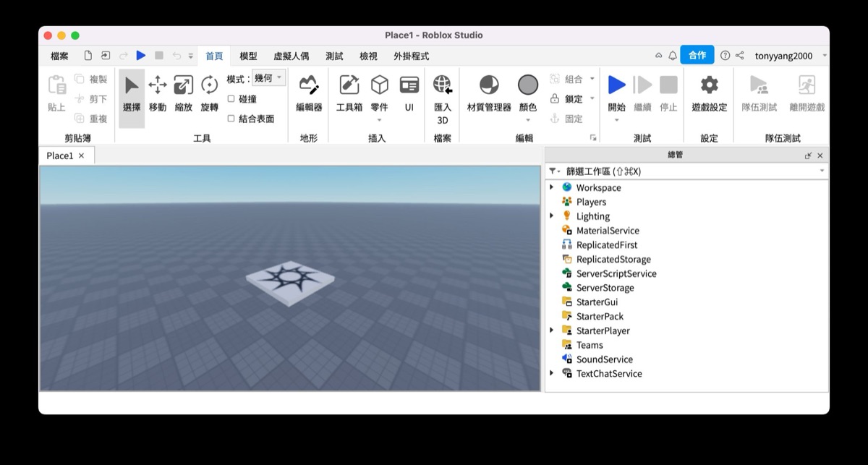This screenshot has height=465, width=868.
Task: Click 重複 duplicate button
Action: 91,118
